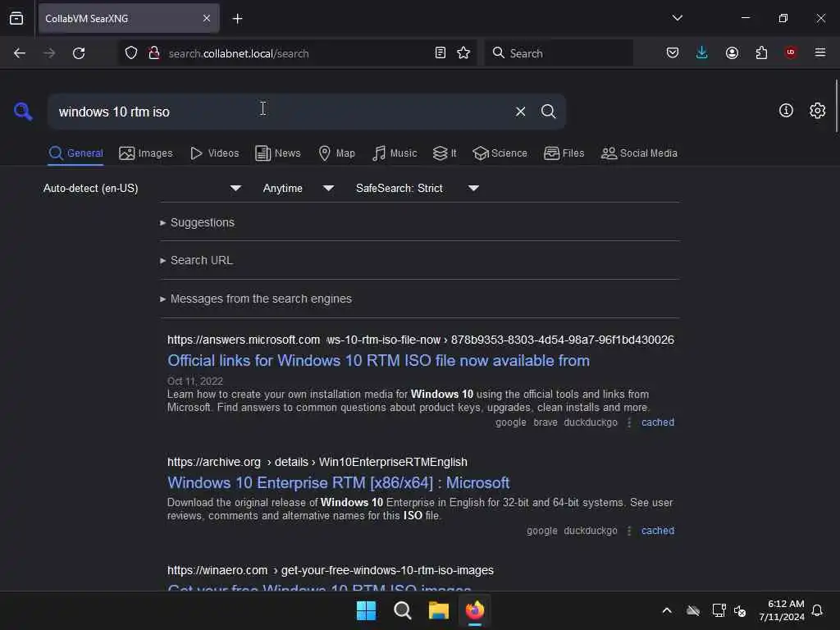Open 'Official links for Windows 10 RTM ISO' result
The width and height of the screenshot is (840, 630).
coord(378,361)
